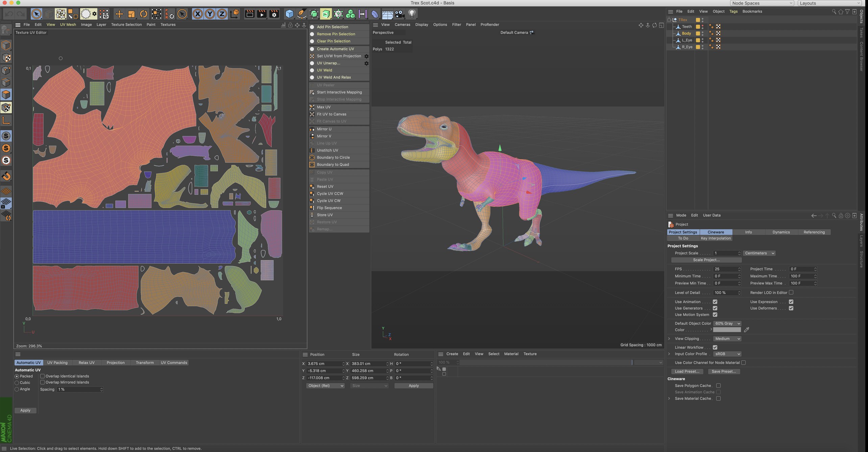868x452 pixels.
Task: Click gear icon beside UV Unwrap
Action: (366, 63)
